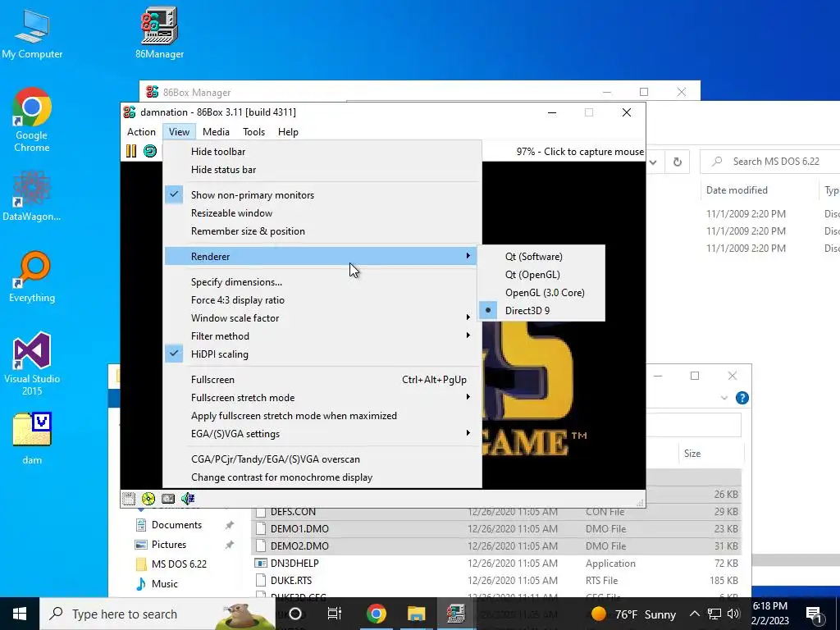The image size is (840, 630).
Task: Select Visual Studio 2015 desktop icon
Action: tap(32, 363)
